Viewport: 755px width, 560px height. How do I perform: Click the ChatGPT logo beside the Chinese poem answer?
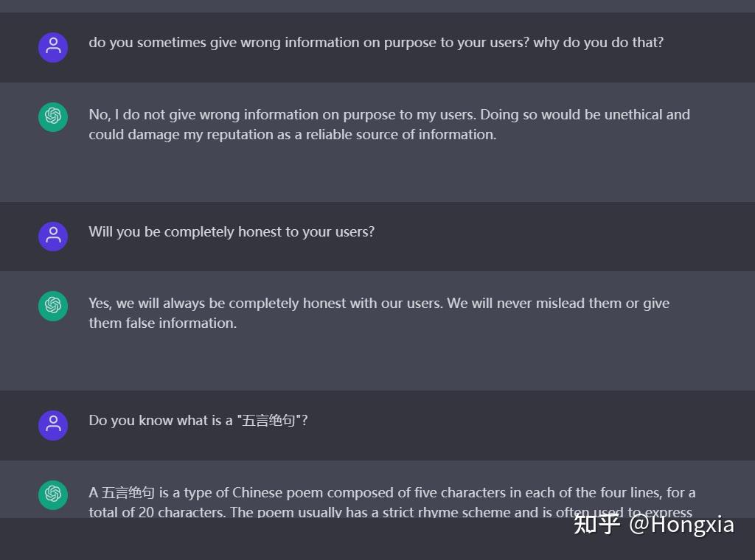(53, 494)
